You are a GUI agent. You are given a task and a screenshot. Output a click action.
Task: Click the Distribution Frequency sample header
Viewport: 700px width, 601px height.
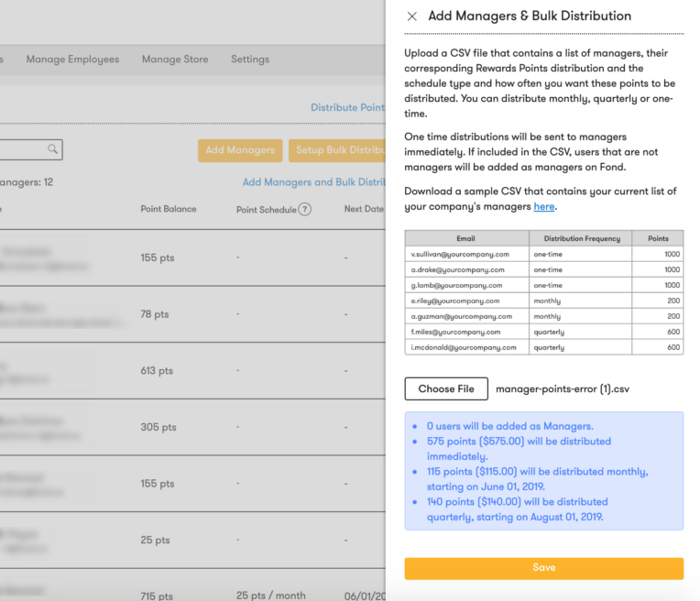click(582, 238)
